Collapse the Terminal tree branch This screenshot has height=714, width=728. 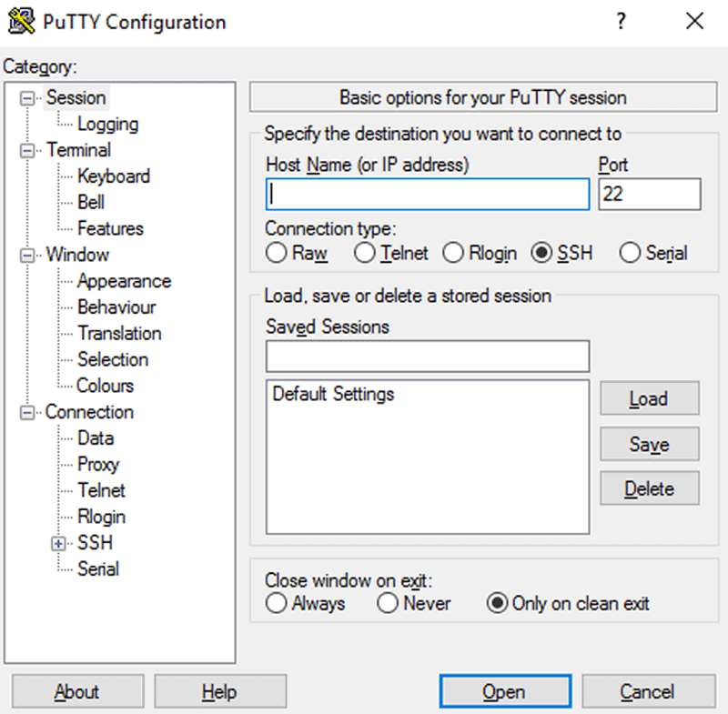pos(26,150)
